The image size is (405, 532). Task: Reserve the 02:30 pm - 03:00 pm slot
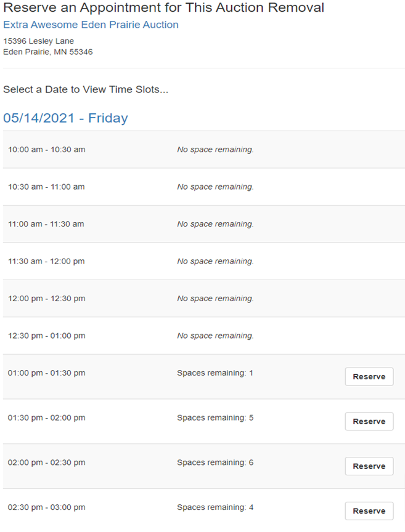click(x=369, y=511)
